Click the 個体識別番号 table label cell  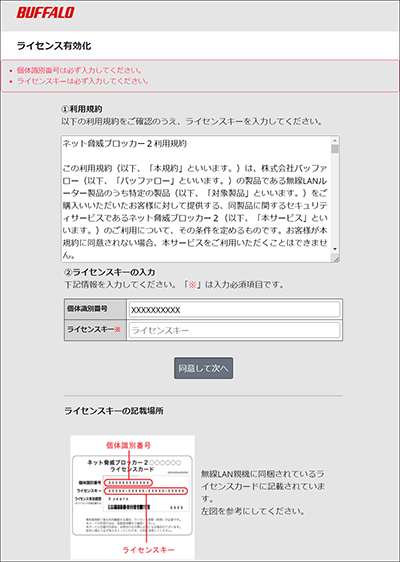(95, 309)
